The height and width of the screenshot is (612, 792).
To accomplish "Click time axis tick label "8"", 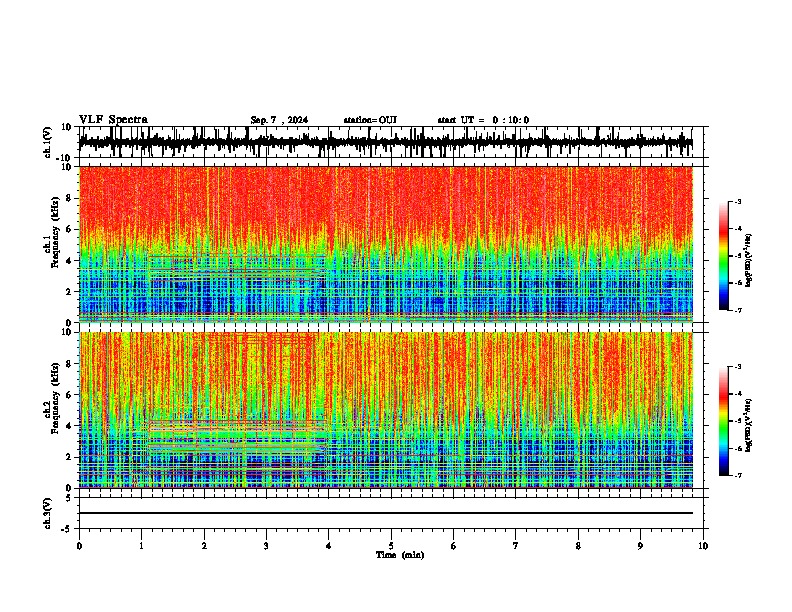I will point(578,546).
